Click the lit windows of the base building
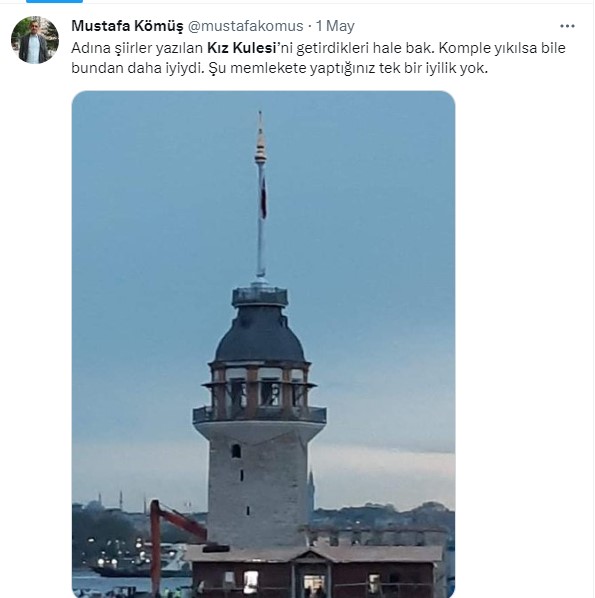 tap(313, 584)
